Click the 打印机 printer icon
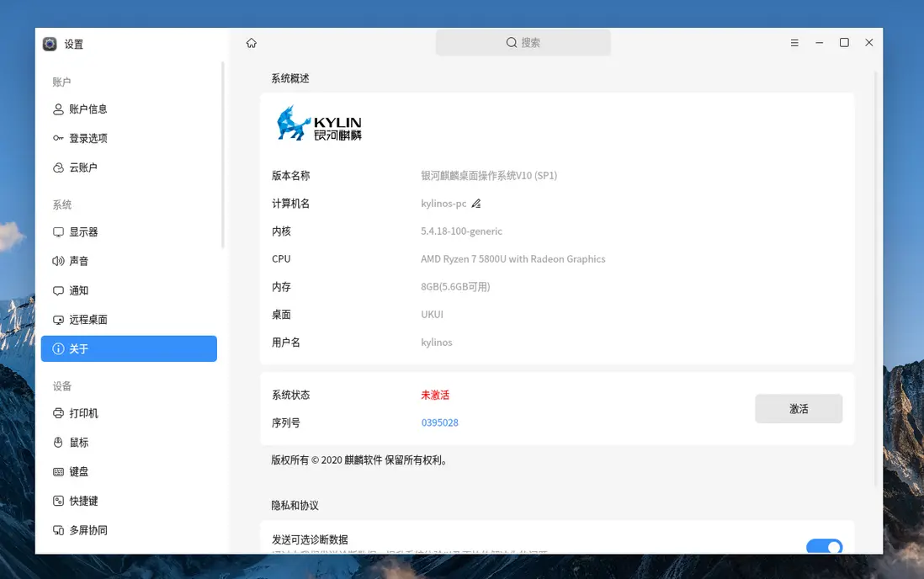 click(58, 412)
